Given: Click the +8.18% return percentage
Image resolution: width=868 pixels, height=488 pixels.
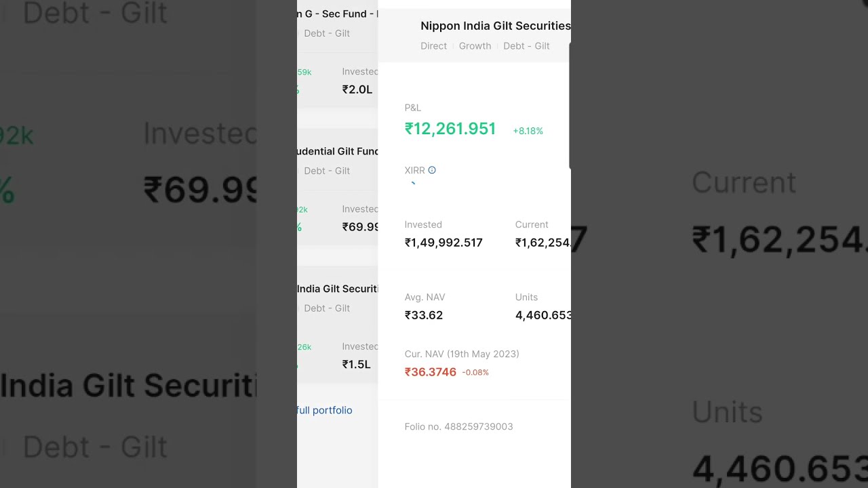Looking at the screenshot, I should pos(528,131).
